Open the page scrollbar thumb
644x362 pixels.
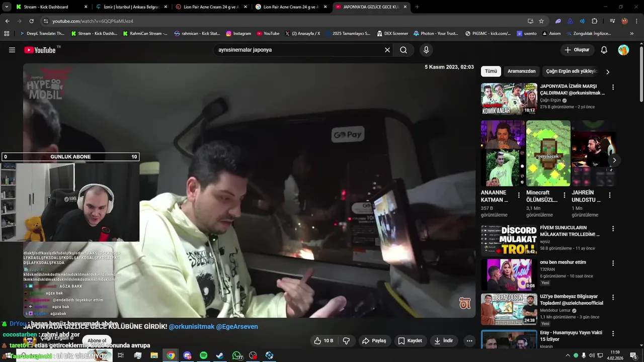pos(641,74)
